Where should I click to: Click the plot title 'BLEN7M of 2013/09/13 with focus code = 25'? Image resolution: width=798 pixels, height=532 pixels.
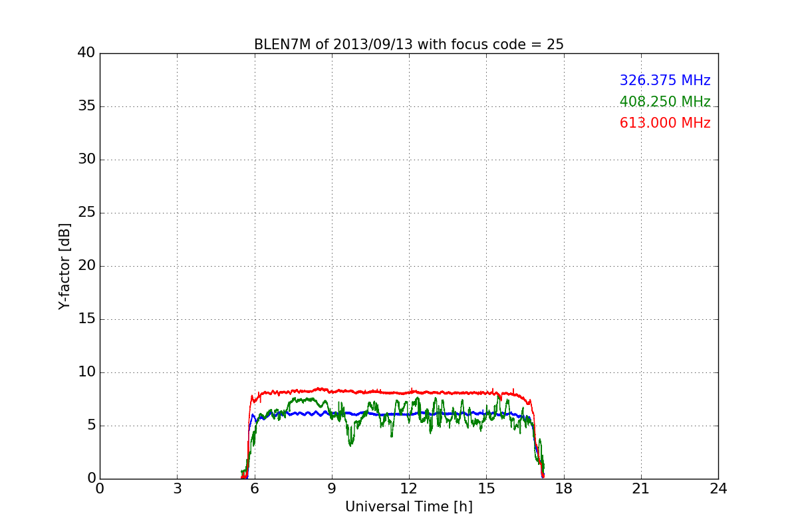409,45
